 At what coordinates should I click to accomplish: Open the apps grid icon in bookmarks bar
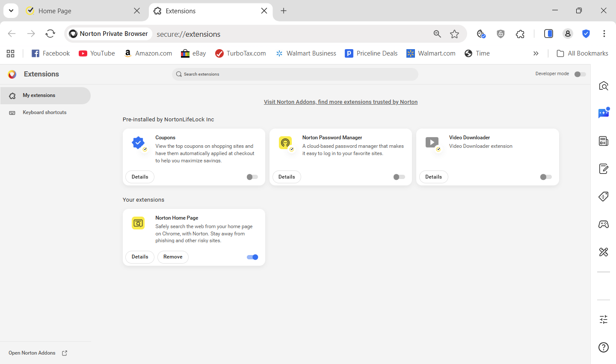11,53
